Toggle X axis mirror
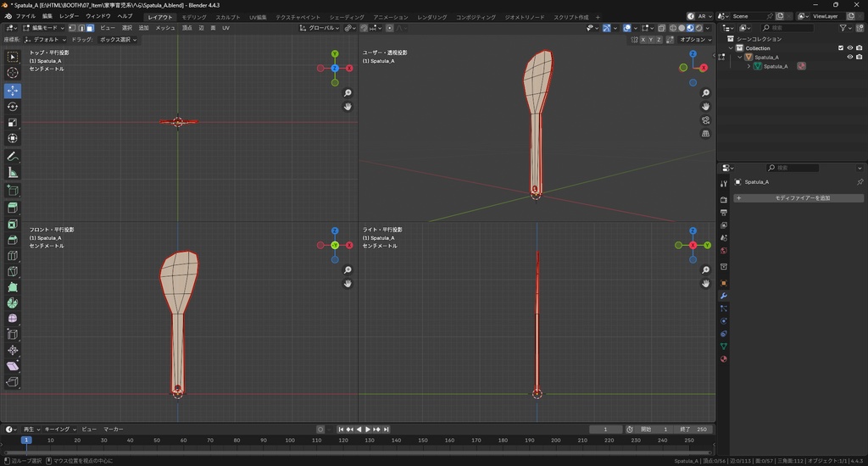The image size is (868, 466). pyautogui.click(x=643, y=40)
